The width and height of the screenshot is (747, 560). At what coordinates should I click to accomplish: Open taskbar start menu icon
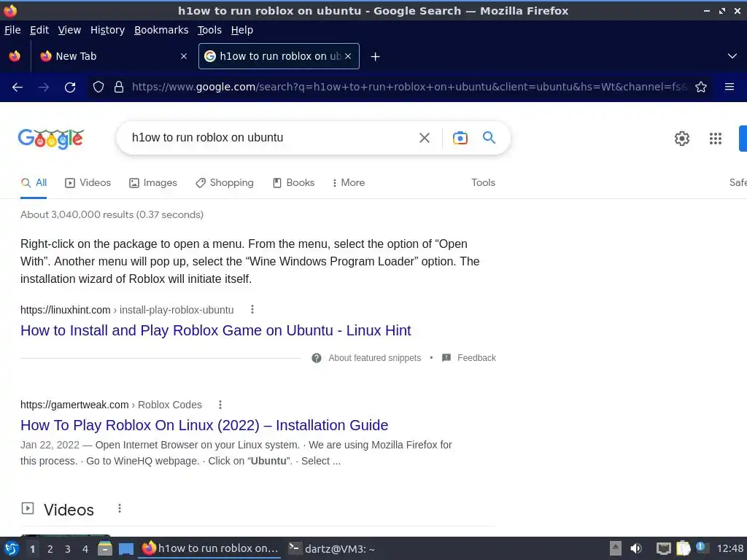click(x=12, y=548)
